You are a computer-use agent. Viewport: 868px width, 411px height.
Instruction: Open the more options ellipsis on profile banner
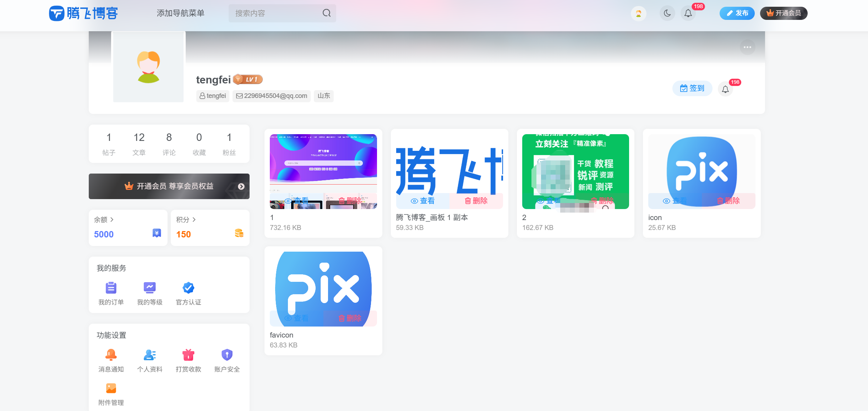tap(748, 47)
